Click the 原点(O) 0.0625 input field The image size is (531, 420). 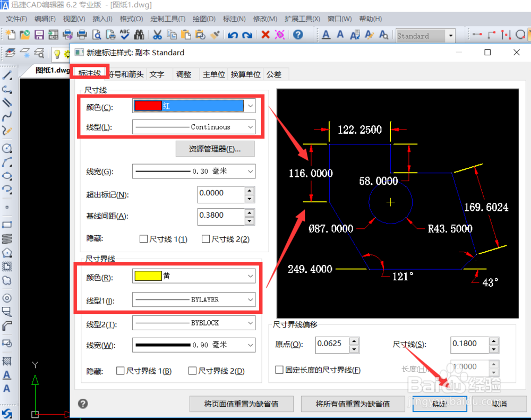(333, 345)
